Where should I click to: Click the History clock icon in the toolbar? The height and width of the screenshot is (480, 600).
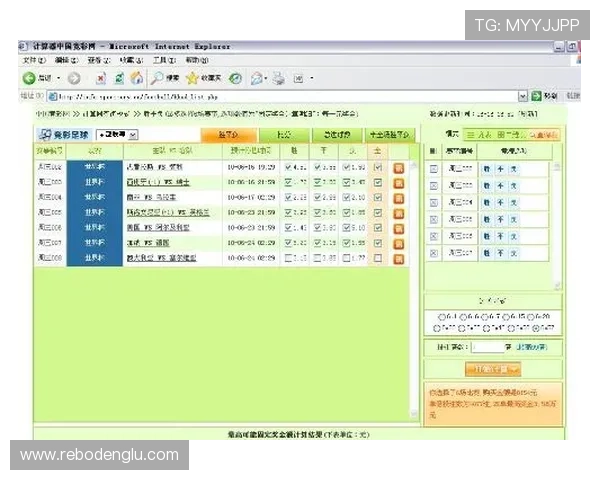235,78
